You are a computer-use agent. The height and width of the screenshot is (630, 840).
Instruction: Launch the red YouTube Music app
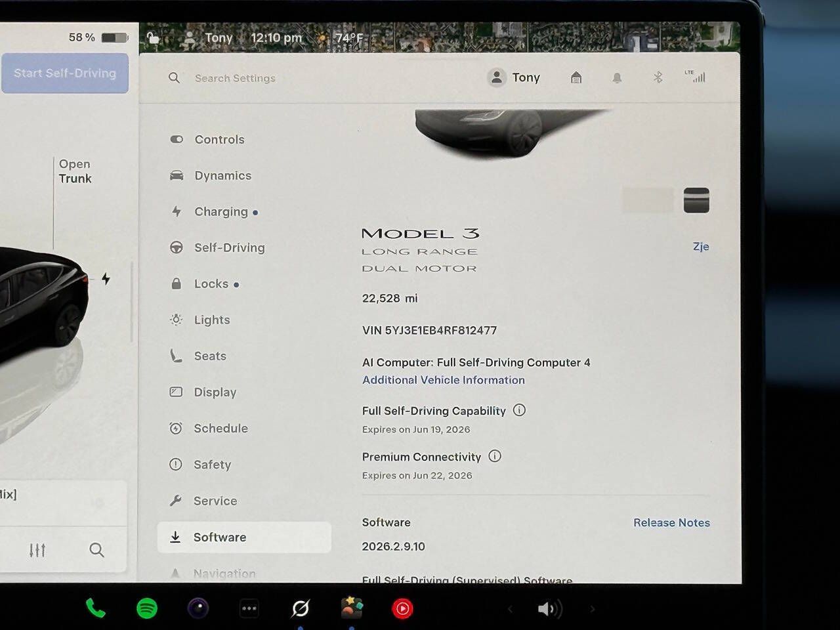(402, 609)
